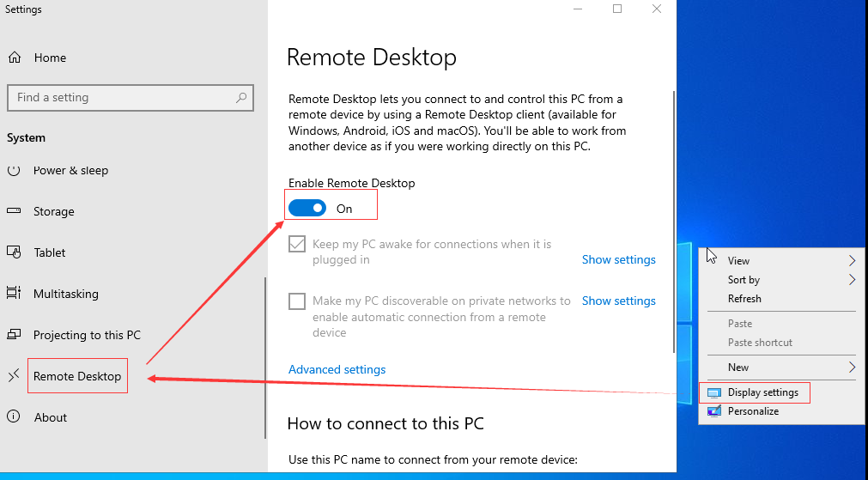868x480 pixels.
Task: Click the Display settings monitor icon
Action: click(714, 392)
